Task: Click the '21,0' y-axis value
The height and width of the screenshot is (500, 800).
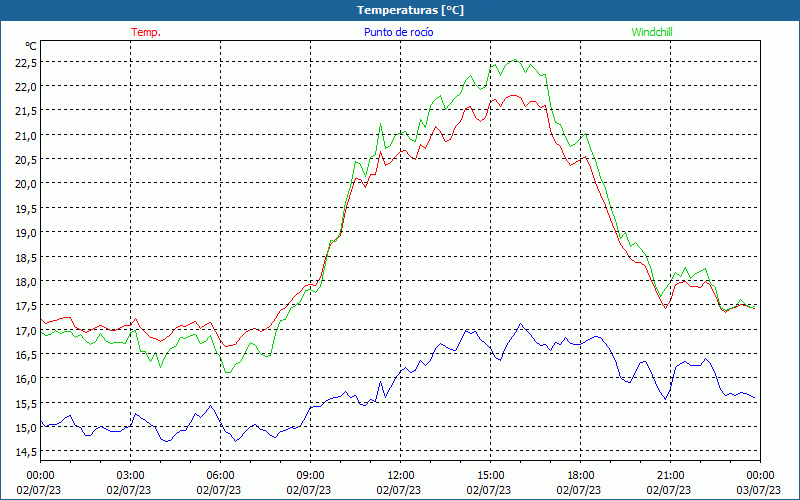Action: (x=26, y=135)
